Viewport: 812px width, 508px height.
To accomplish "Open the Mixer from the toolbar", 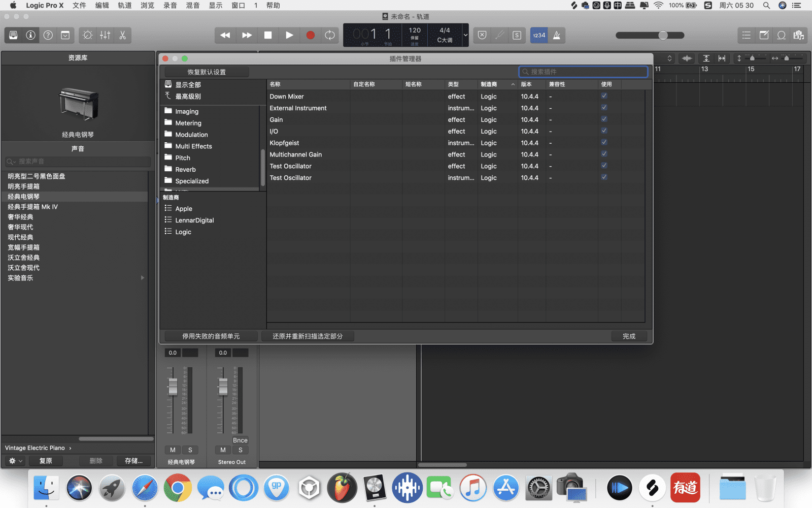I will [105, 35].
